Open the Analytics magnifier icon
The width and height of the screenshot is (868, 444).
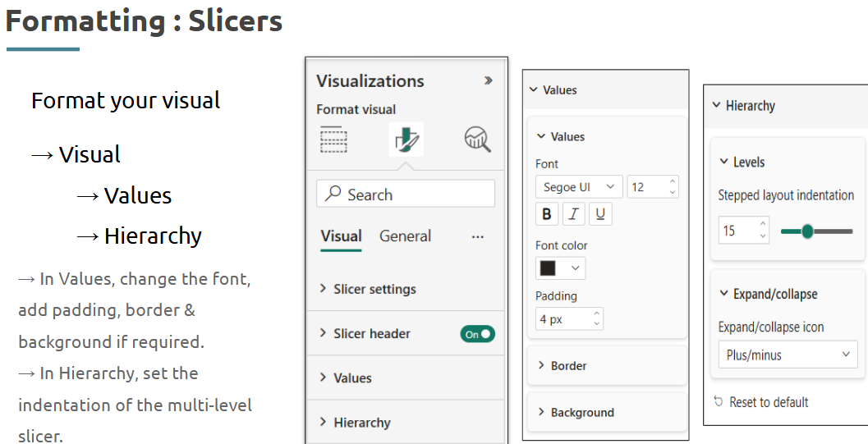tap(477, 140)
